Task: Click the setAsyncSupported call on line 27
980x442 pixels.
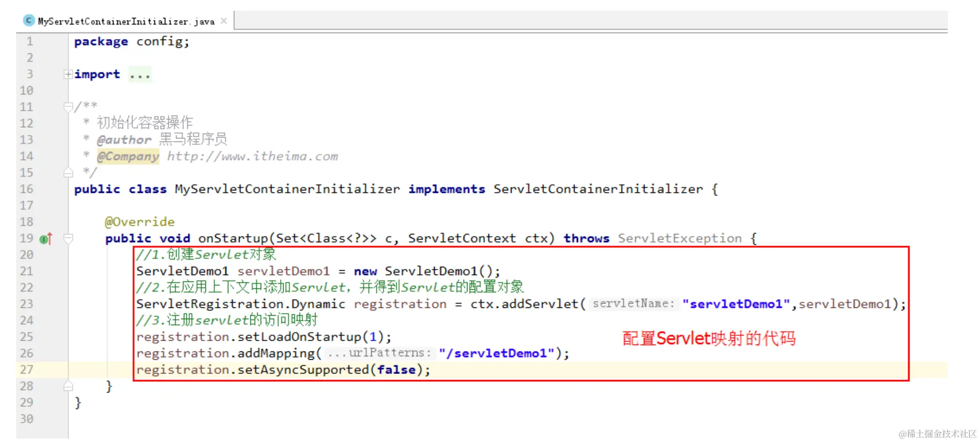Action: pos(303,370)
